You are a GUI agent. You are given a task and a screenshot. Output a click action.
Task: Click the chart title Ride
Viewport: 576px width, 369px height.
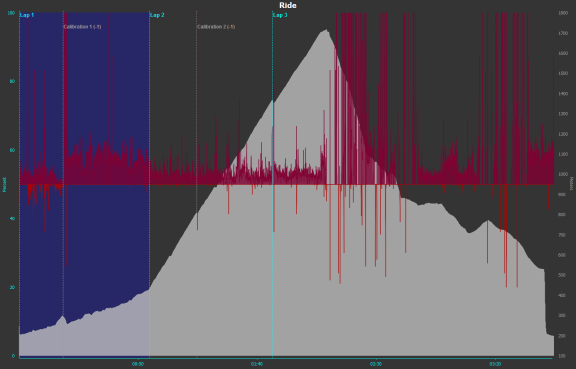[x=288, y=5]
